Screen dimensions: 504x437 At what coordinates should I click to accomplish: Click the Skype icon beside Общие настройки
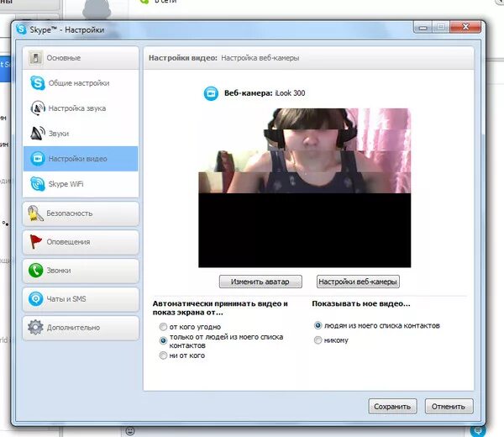click(x=37, y=83)
